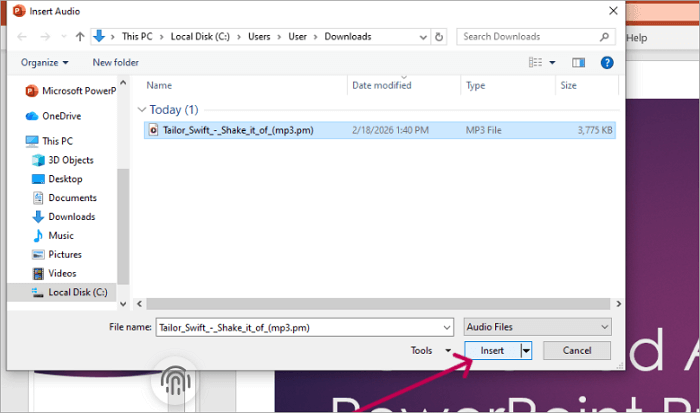Screen dimensions: 700x413
Task: Open the Insert button dropdown arrow
Action: click(x=526, y=350)
